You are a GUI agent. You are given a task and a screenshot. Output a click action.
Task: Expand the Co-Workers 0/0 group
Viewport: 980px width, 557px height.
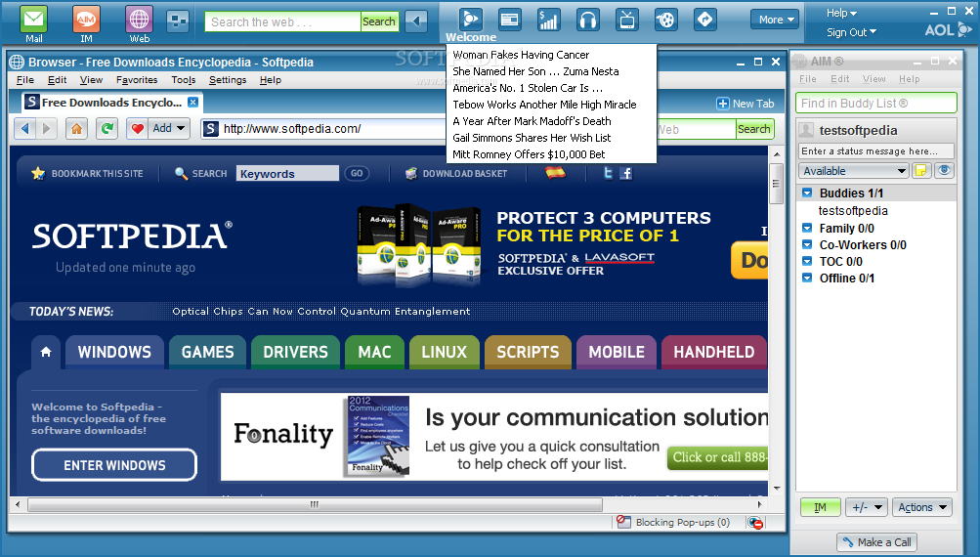tap(807, 244)
